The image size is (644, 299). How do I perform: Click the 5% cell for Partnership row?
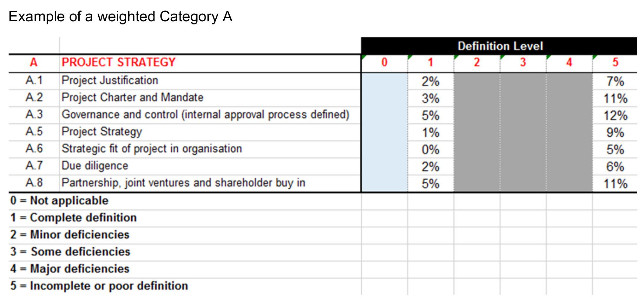tap(430, 184)
